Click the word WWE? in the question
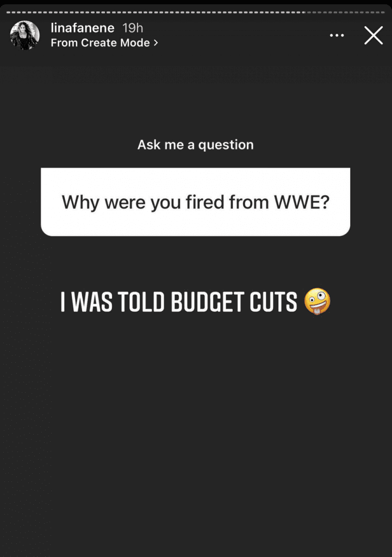The image size is (392, 557). pyautogui.click(x=302, y=202)
